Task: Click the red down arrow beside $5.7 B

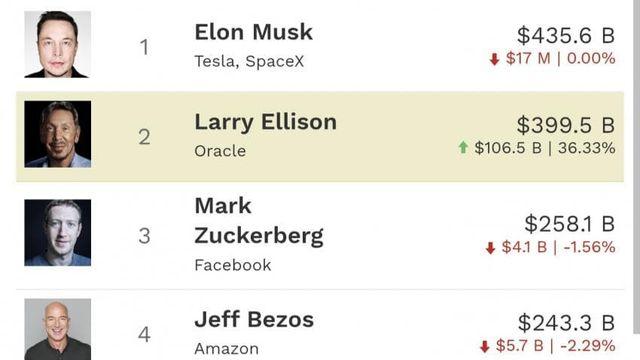Action: 484,347
